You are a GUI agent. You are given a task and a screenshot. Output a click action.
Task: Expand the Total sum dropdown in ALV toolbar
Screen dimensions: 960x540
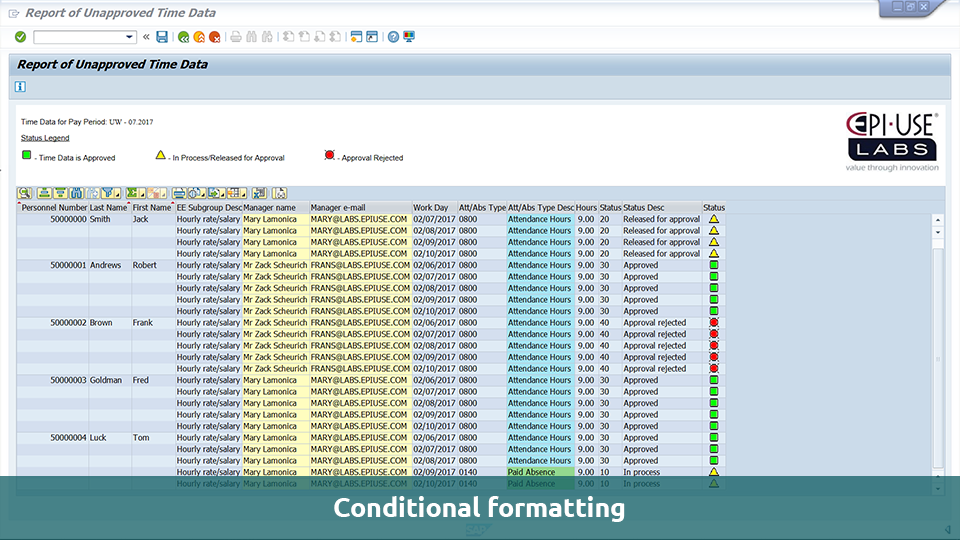pyautogui.click(x=143, y=192)
